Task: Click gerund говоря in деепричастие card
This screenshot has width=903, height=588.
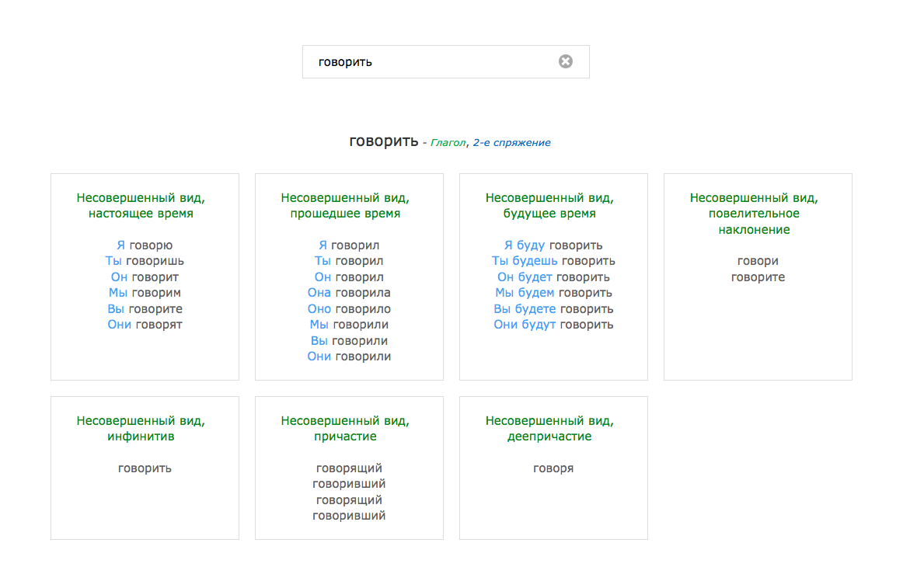Action: (553, 468)
